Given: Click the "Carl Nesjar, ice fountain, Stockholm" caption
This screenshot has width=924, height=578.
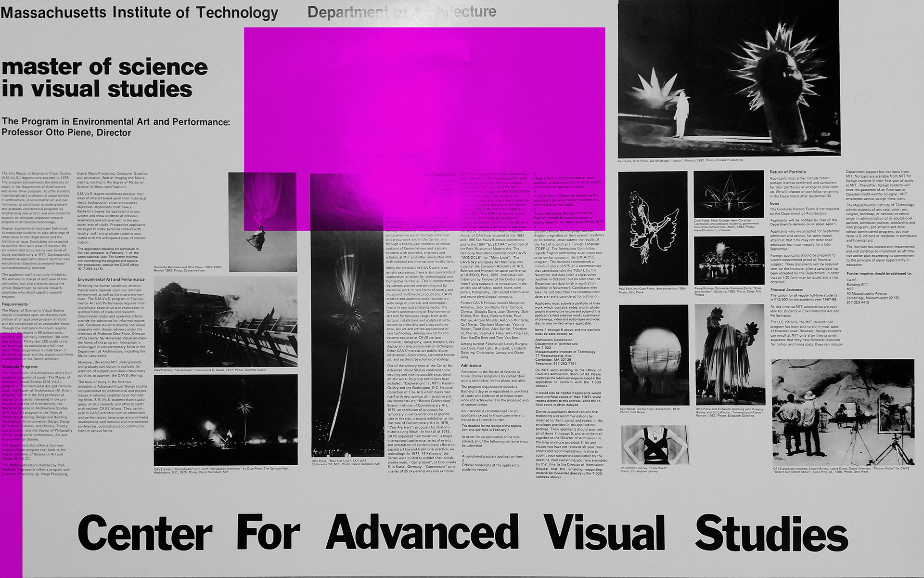Looking at the screenshot, I should pyautogui.click(x=649, y=410).
